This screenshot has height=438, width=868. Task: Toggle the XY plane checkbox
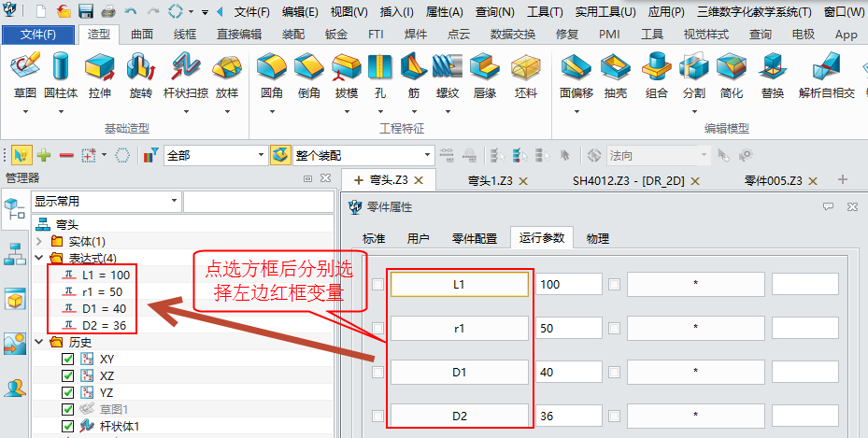67,360
